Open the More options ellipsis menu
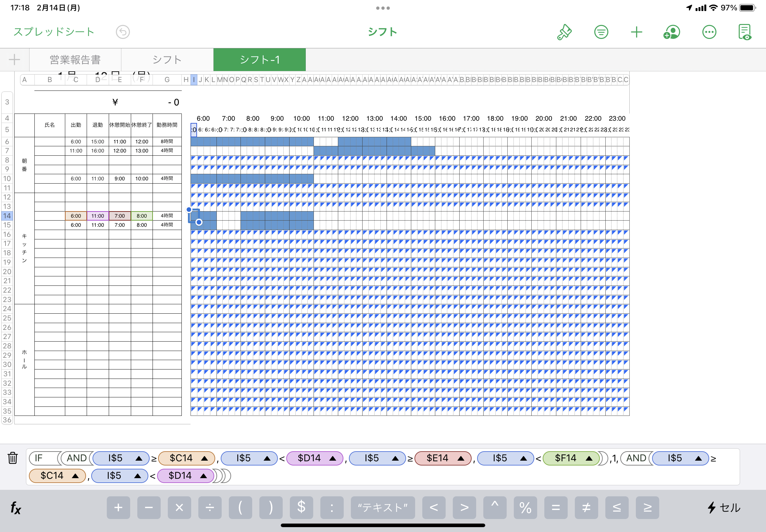 pyautogui.click(x=709, y=32)
